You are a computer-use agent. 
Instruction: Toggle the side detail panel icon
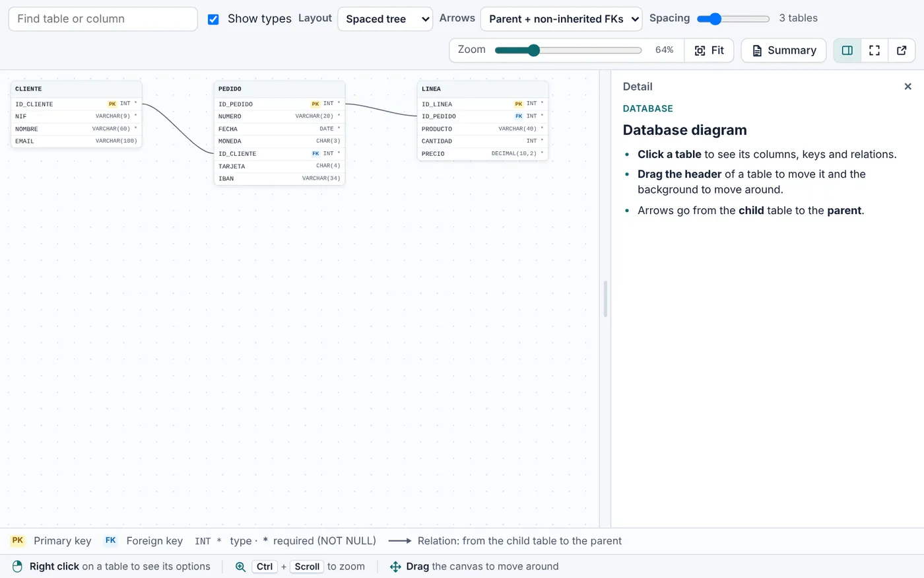coord(847,50)
